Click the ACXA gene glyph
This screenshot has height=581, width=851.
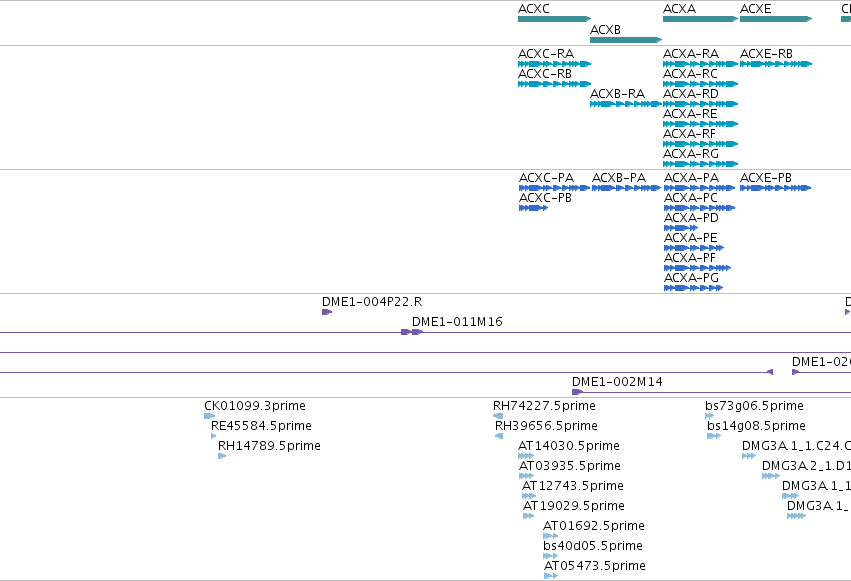tap(700, 19)
